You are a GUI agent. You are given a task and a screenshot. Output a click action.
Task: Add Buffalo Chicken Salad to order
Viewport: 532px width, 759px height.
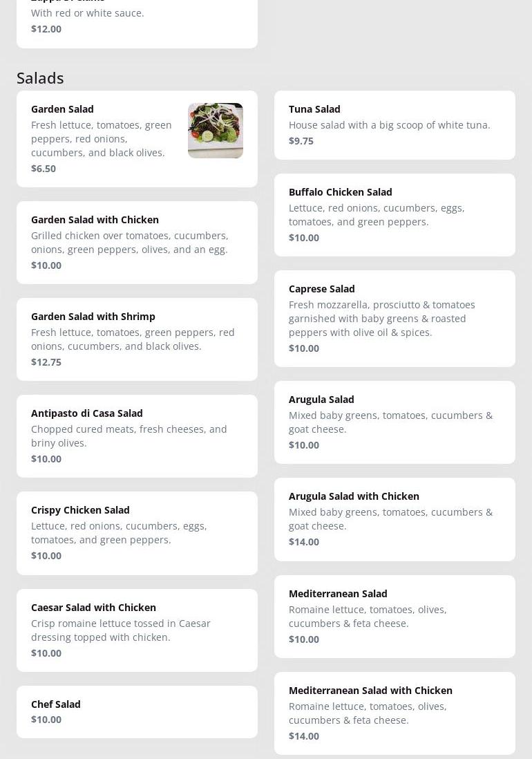pyautogui.click(x=395, y=215)
